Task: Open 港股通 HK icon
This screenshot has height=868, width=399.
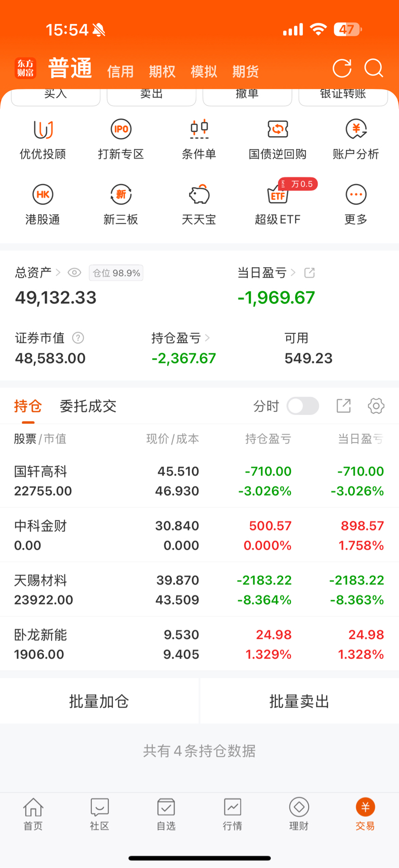Action: tap(43, 195)
